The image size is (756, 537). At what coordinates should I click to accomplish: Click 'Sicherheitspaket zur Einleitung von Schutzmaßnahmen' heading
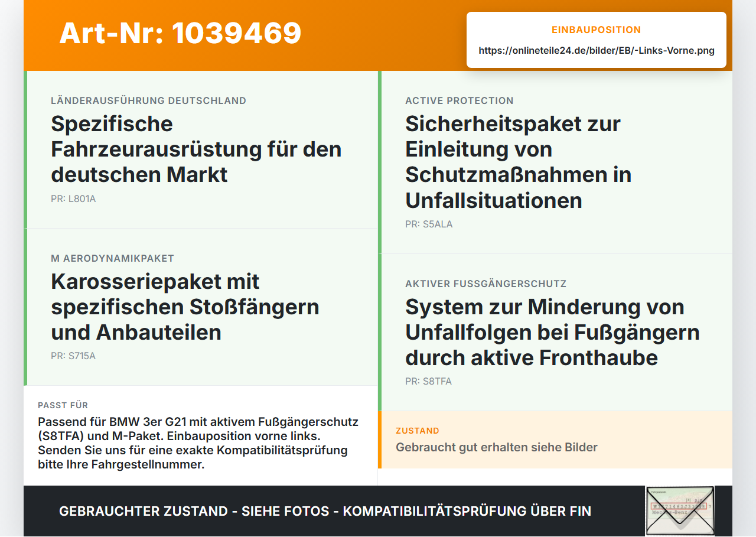coord(519,162)
